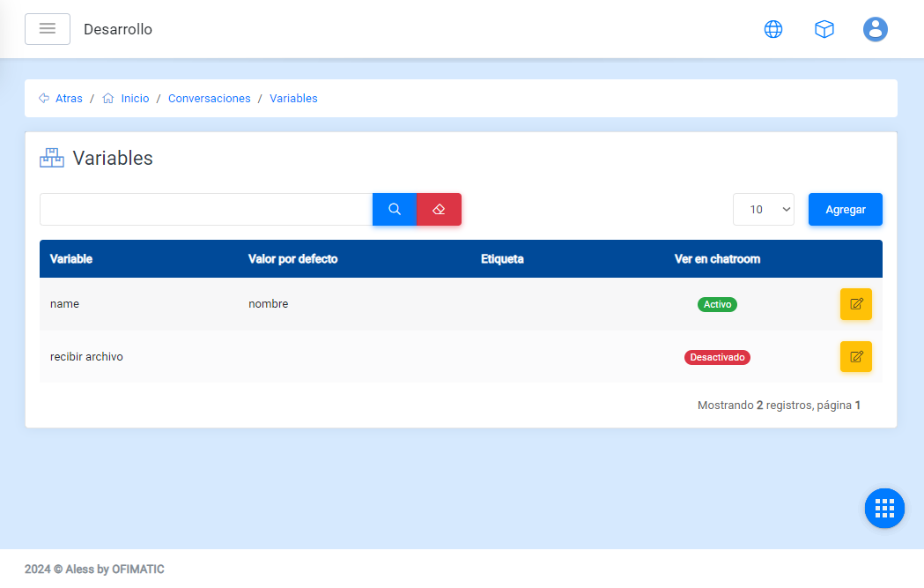Image resolution: width=924 pixels, height=588 pixels.
Task: Click the Desactivado status badge
Action: [717, 357]
